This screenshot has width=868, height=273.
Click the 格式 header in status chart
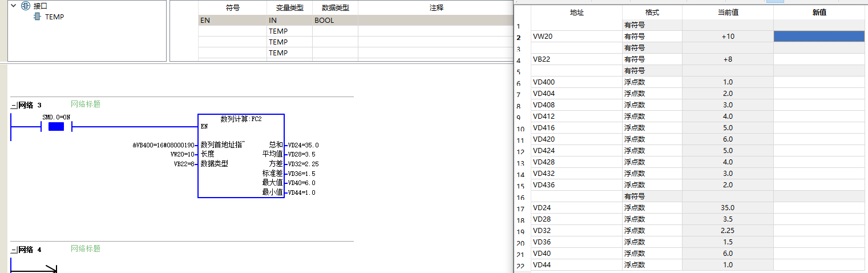coord(652,13)
